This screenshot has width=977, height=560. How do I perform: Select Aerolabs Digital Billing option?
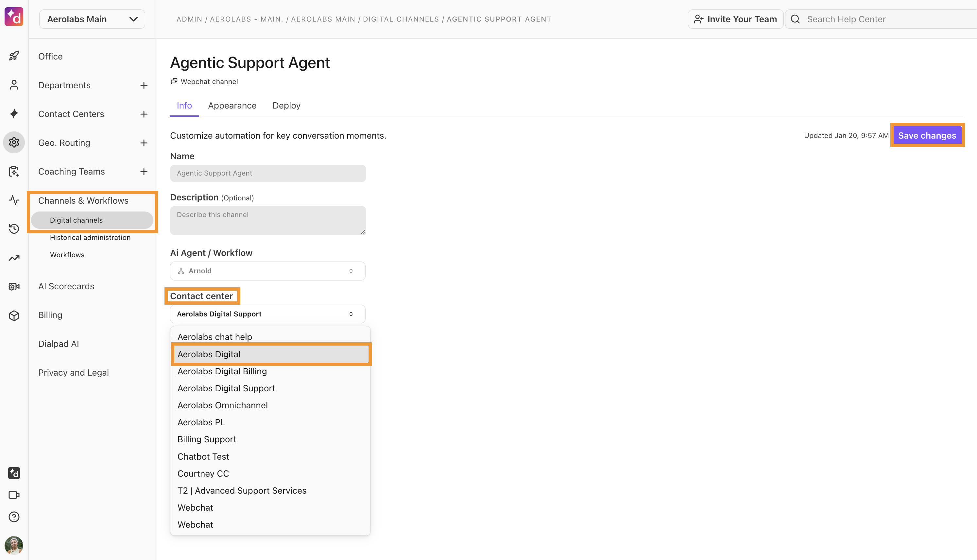(270, 372)
